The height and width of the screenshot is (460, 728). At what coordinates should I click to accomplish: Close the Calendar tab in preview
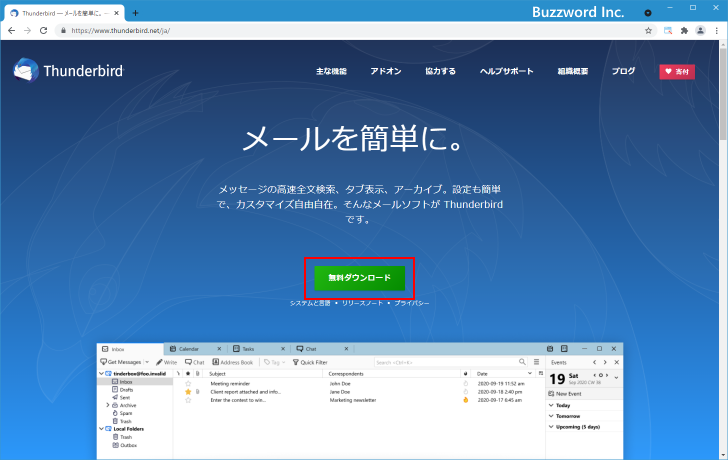[220, 349]
